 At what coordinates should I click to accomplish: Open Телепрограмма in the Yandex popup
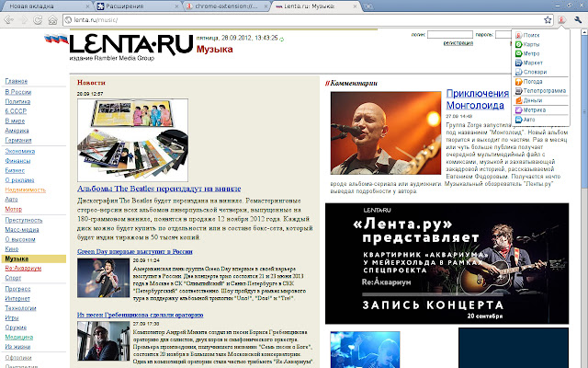click(540, 91)
